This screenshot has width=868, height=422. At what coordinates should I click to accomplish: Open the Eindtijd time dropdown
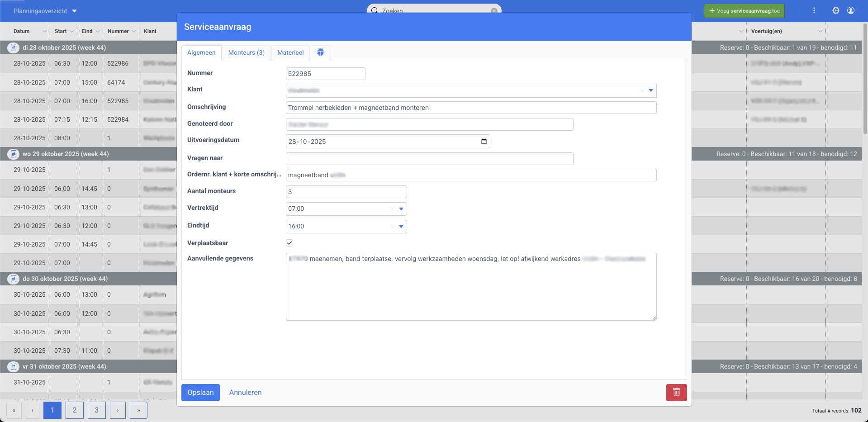point(401,227)
